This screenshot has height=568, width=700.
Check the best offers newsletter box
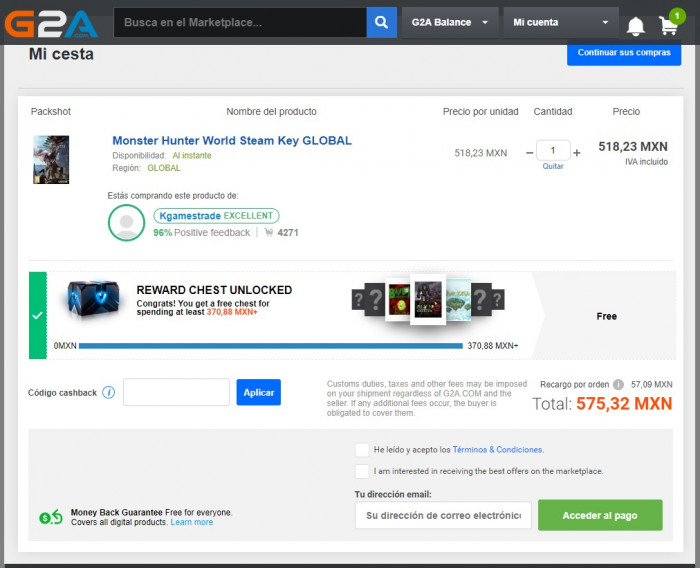click(x=362, y=471)
